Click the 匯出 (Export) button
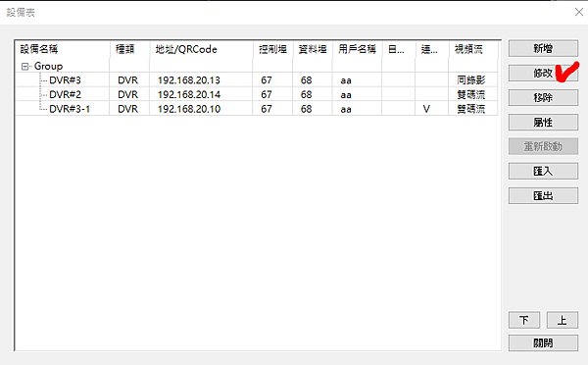The image size is (588, 365). pyautogui.click(x=543, y=195)
